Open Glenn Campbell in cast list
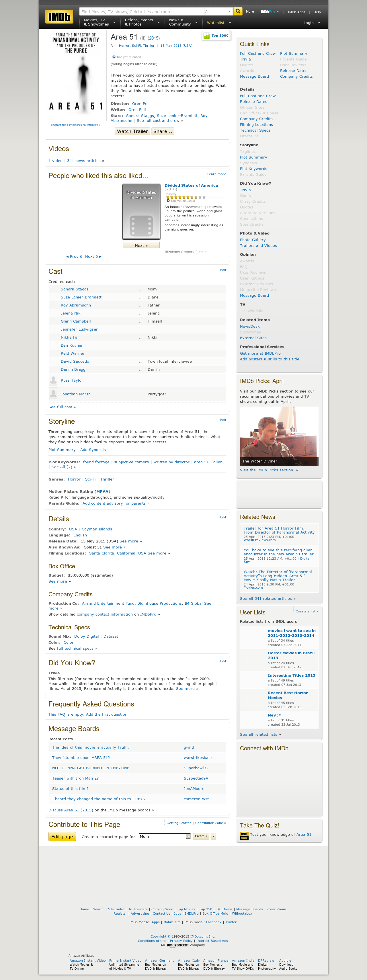The image size is (367, 980). coord(76,321)
